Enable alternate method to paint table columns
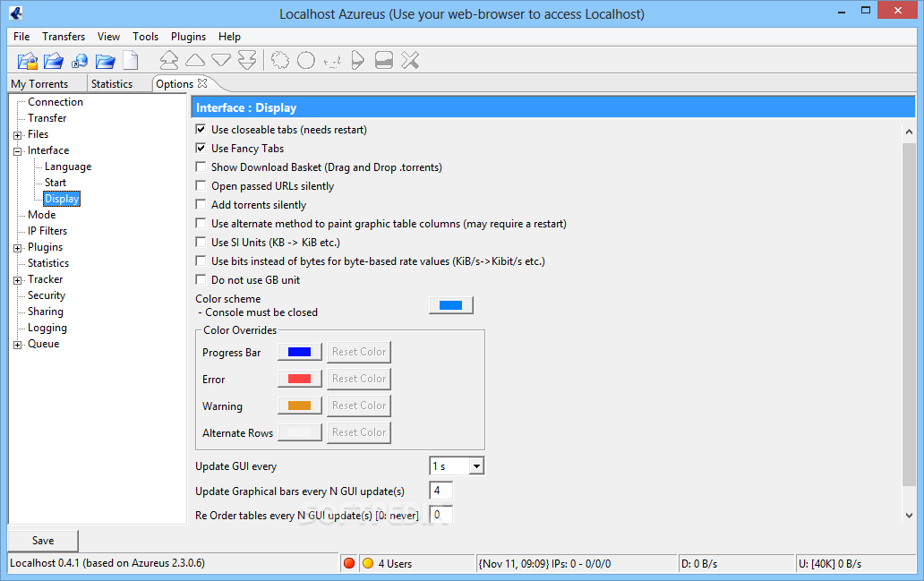Image resolution: width=924 pixels, height=581 pixels. pos(201,223)
